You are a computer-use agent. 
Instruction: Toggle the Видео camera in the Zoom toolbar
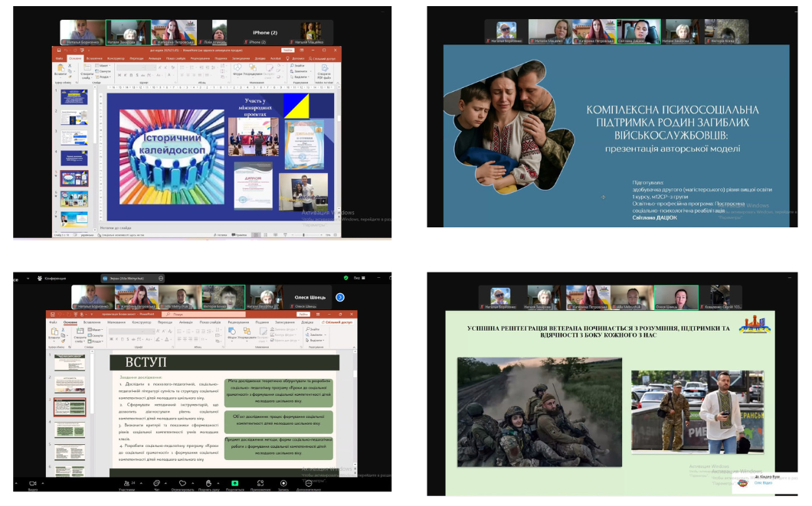(33, 485)
